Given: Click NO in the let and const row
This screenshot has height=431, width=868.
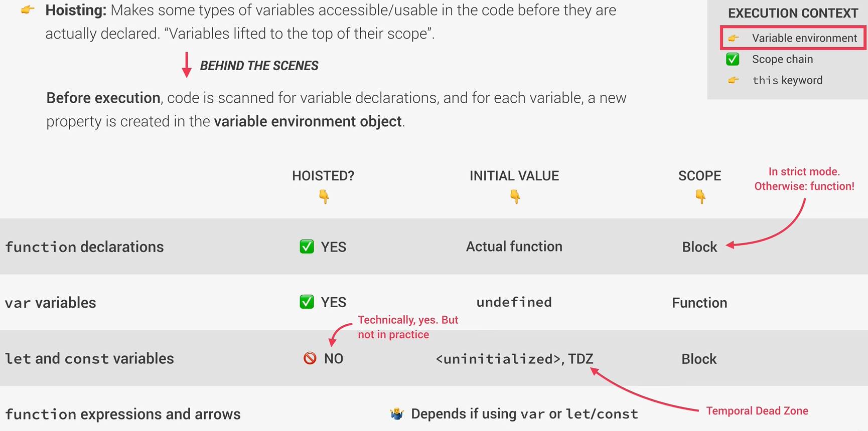Looking at the screenshot, I should 334,359.
